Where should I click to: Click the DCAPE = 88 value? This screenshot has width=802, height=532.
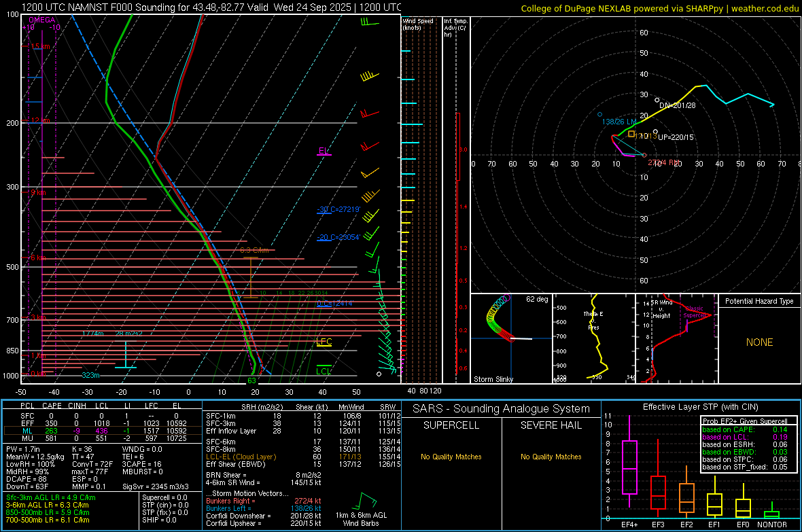[27, 479]
